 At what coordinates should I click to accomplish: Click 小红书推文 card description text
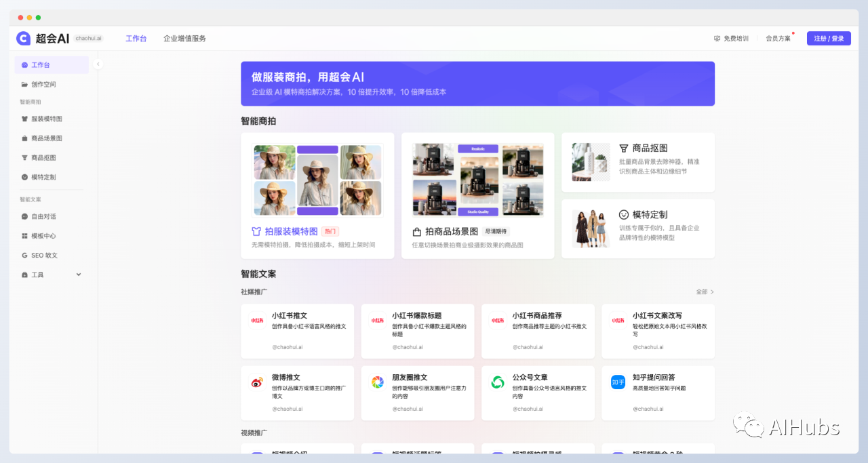309,327
